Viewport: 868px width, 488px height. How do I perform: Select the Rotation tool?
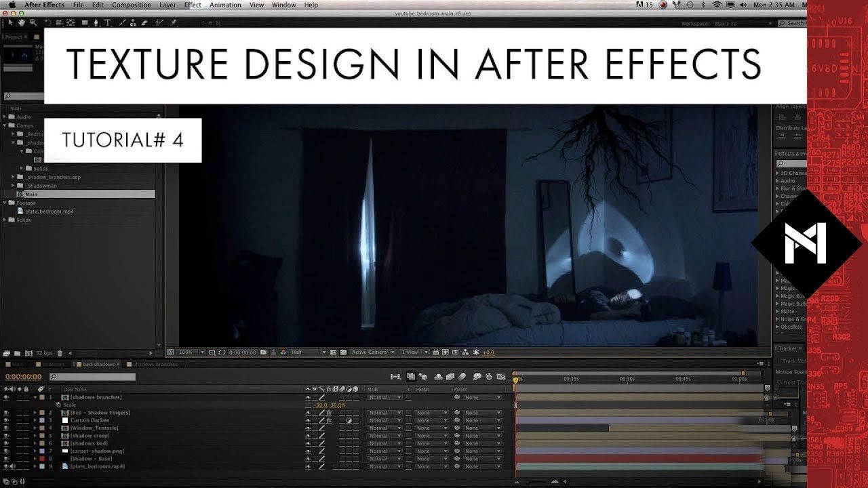pyautogui.click(x=47, y=22)
